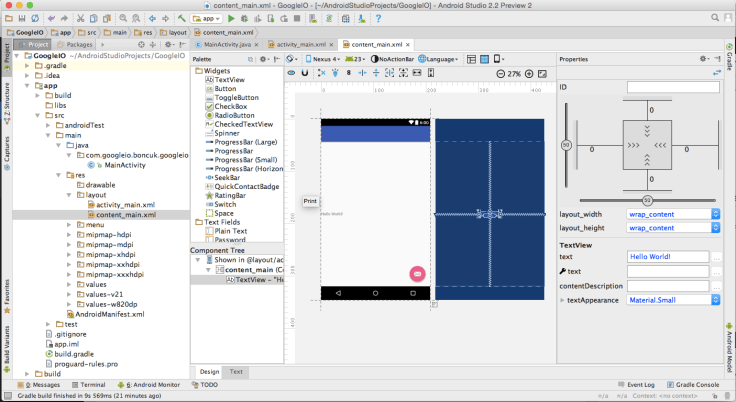Click the Copy icon in main toolbar

click(94, 18)
